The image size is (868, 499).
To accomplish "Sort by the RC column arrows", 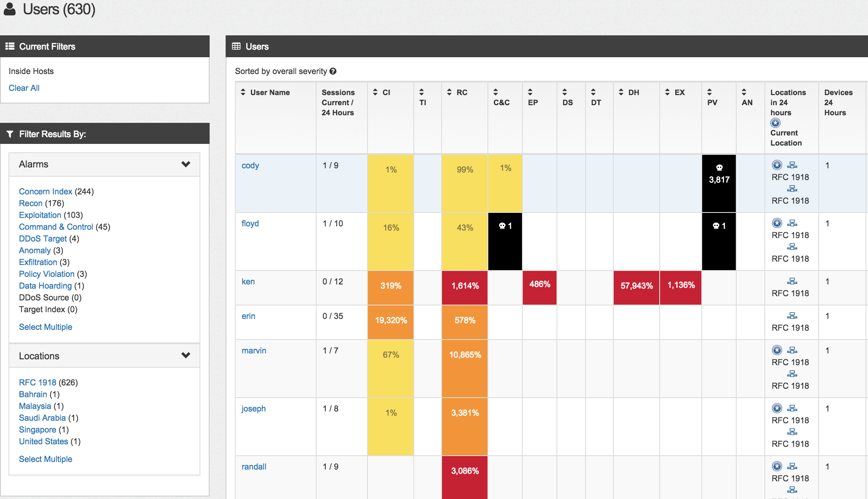I will pyautogui.click(x=450, y=92).
